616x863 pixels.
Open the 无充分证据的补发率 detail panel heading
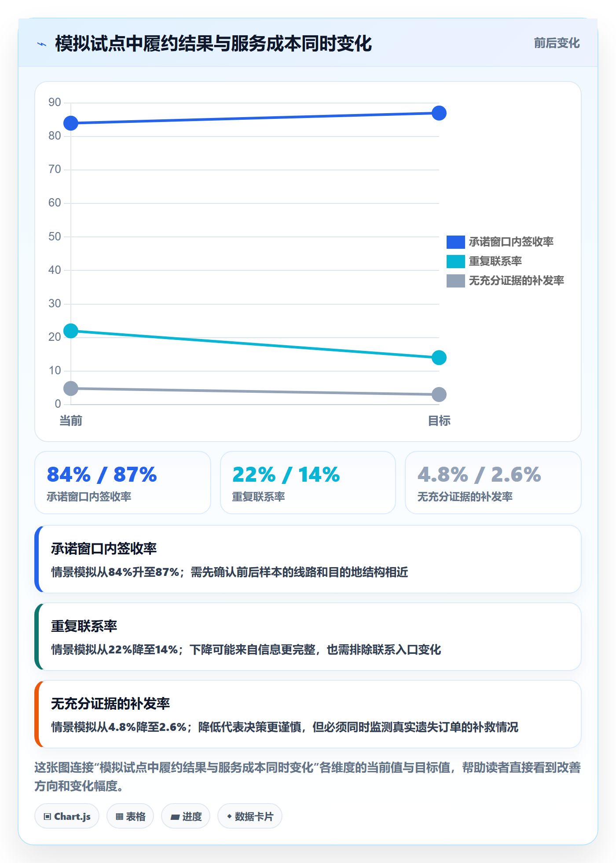pos(110,704)
